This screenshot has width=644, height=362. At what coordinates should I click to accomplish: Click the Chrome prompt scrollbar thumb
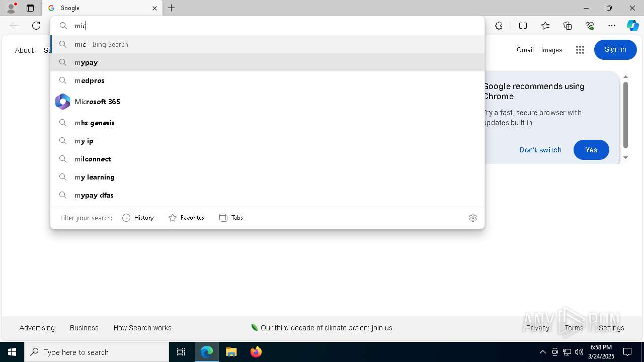(x=625, y=115)
